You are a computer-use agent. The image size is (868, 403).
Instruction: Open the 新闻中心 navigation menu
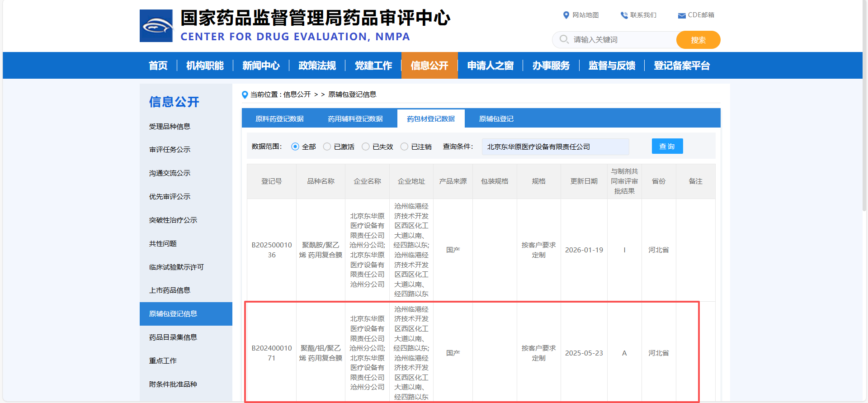point(261,66)
